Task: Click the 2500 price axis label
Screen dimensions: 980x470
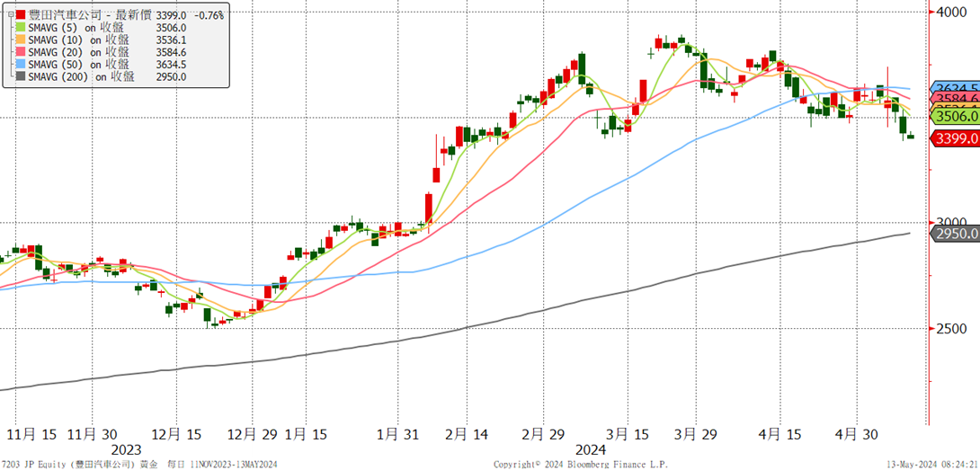Action: coord(953,329)
